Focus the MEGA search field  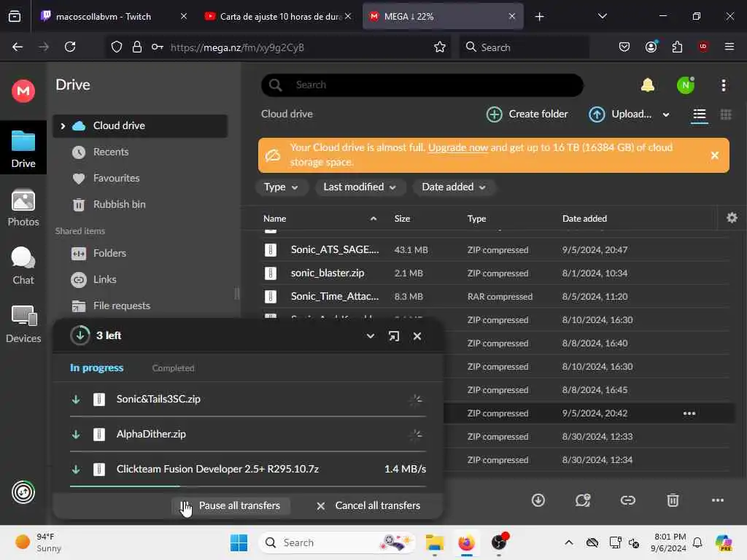pos(422,85)
